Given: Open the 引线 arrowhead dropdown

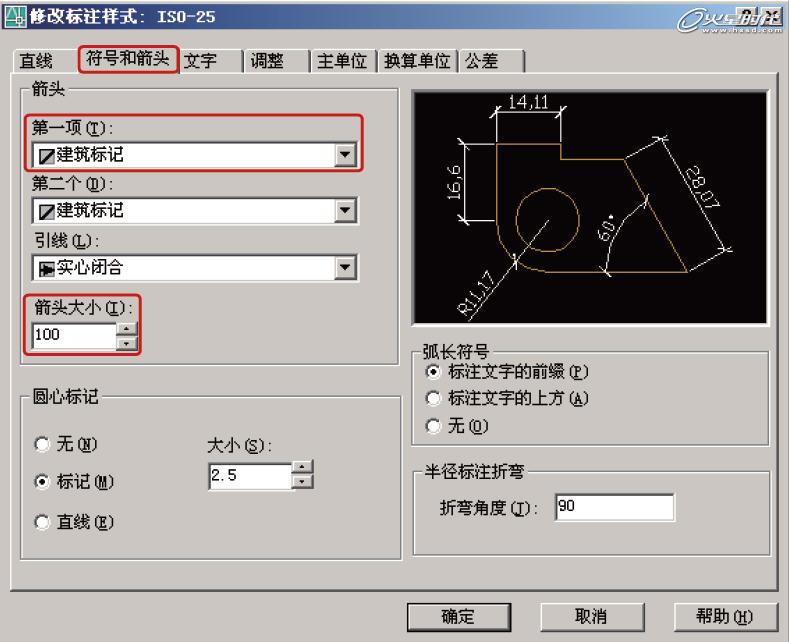Looking at the screenshot, I should pyautogui.click(x=195, y=267).
